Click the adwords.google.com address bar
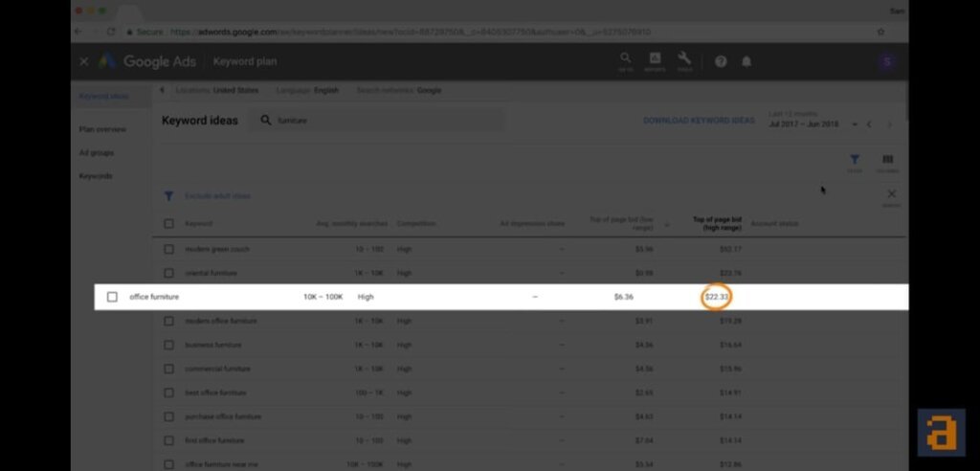 pos(410,32)
